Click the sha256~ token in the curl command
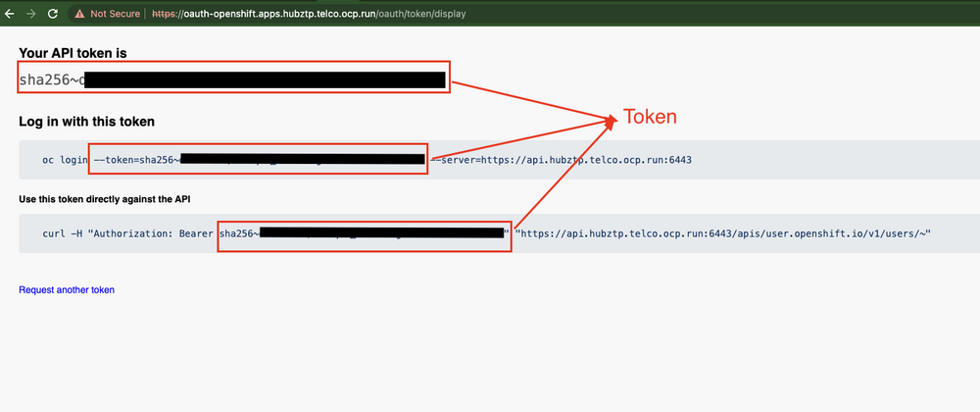This screenshot has width=980, height=412. [239, 233]
